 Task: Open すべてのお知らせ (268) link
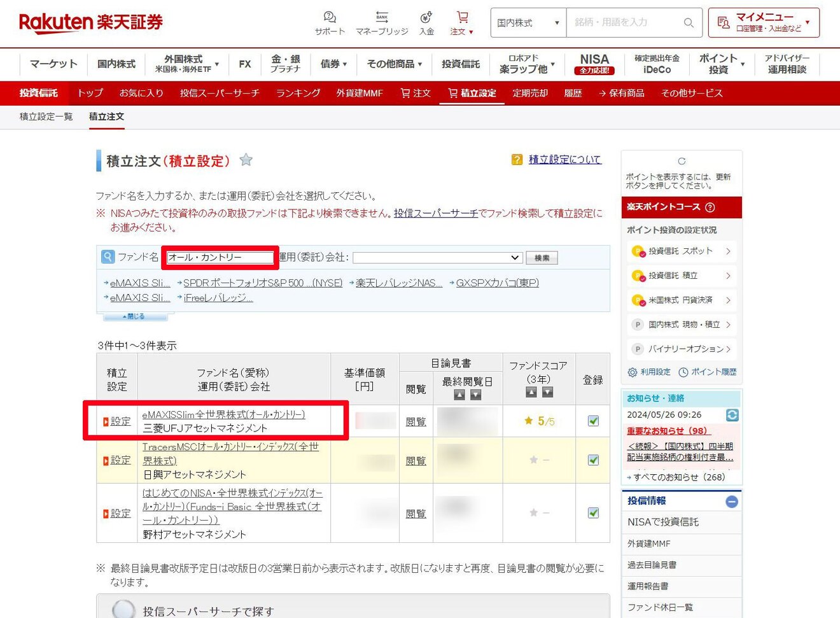679,477
